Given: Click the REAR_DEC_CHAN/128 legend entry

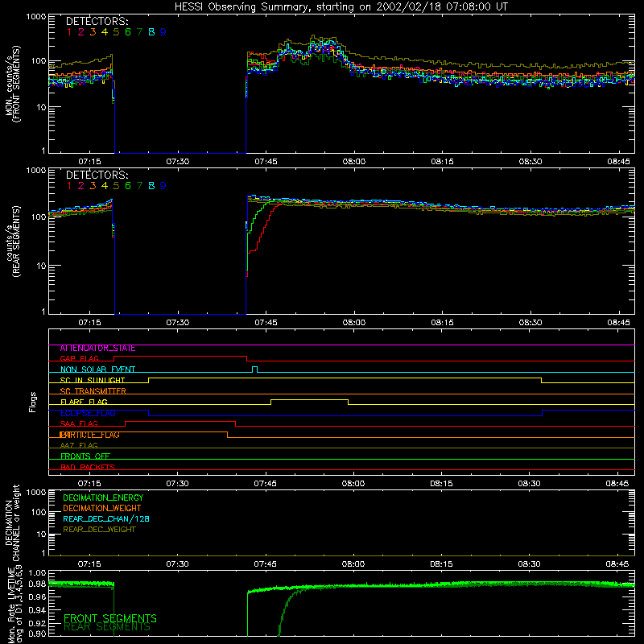Looking at the screenshot, I should (106, 518).
